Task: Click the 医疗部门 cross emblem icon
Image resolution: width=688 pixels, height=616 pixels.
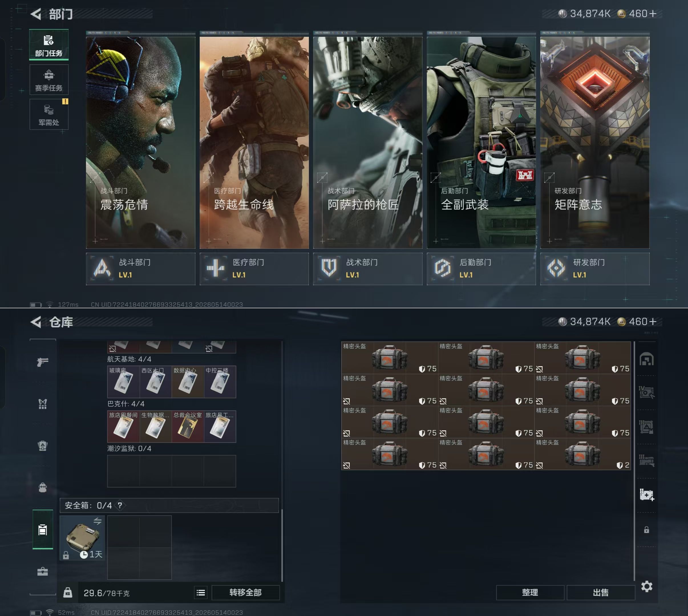Action: tap(215, 268)
